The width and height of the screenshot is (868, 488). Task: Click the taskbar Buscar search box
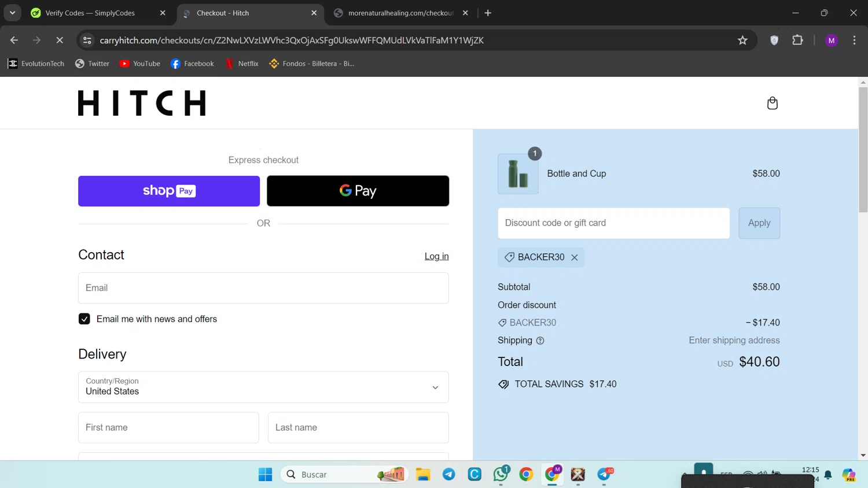tap(345, 474)
